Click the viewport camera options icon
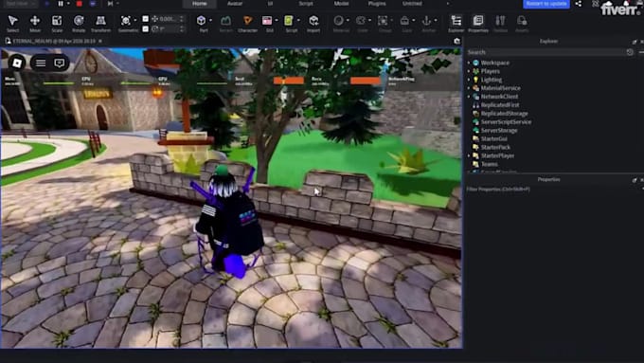Image resolution: width=644 pixels, height=363 pixels. tap(456, 41)
